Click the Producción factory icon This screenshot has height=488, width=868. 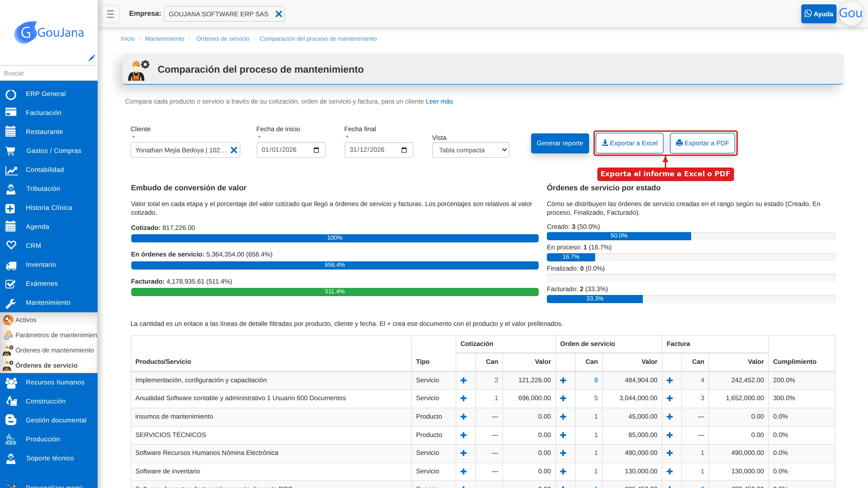click(x=11, y=439)
